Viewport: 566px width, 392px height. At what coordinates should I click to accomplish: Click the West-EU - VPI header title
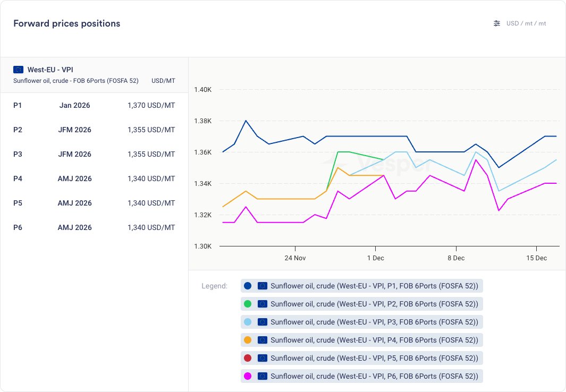(x=50, y=70)
